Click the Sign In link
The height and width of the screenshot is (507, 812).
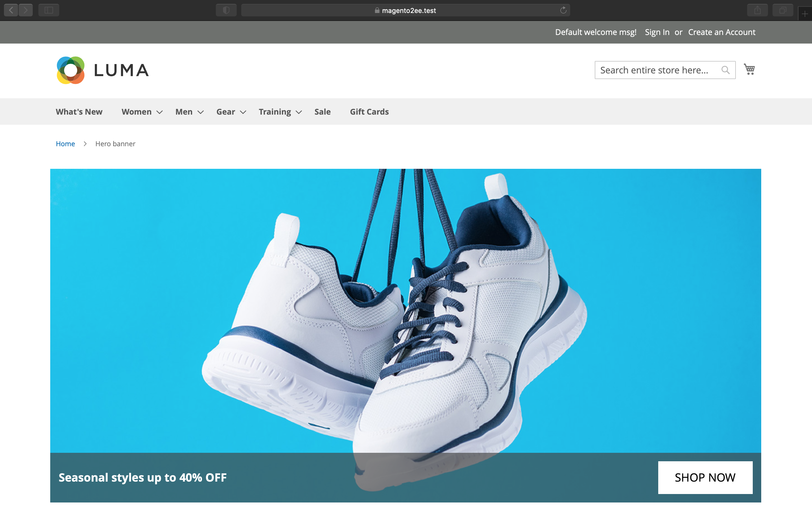click(x=657, y=32)
